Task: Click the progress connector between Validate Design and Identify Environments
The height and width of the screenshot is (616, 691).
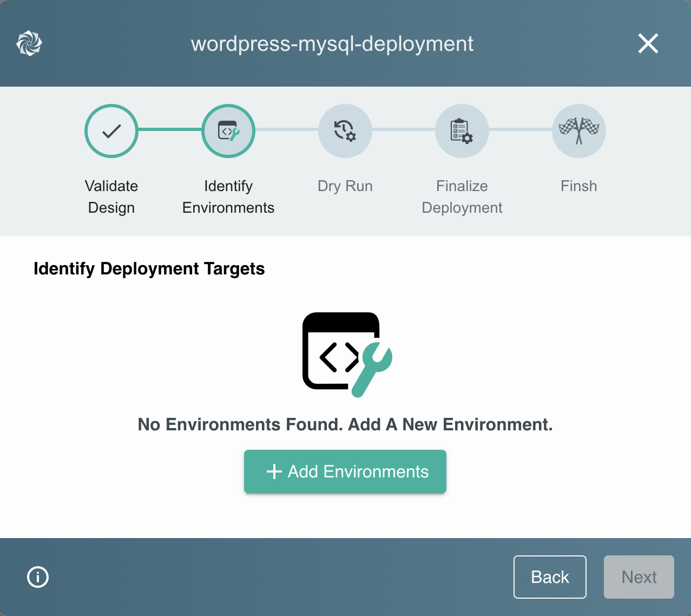Action: pyautogui.click(x=169, y=131)
